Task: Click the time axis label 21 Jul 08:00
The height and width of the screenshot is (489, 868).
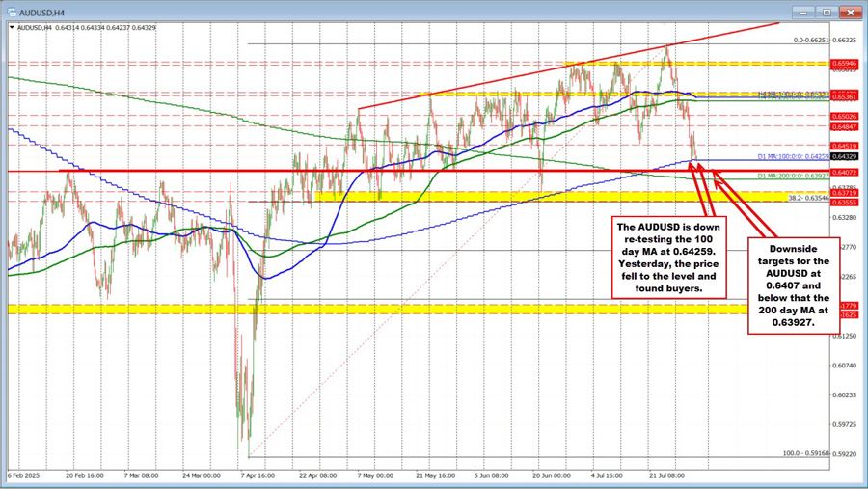Action: point(667,475)
